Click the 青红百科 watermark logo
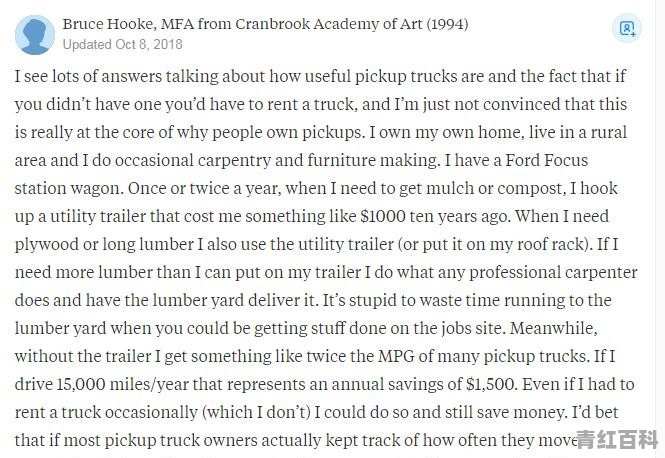The width and height of the screenshot is (665, 458). (x=617, y=439)
